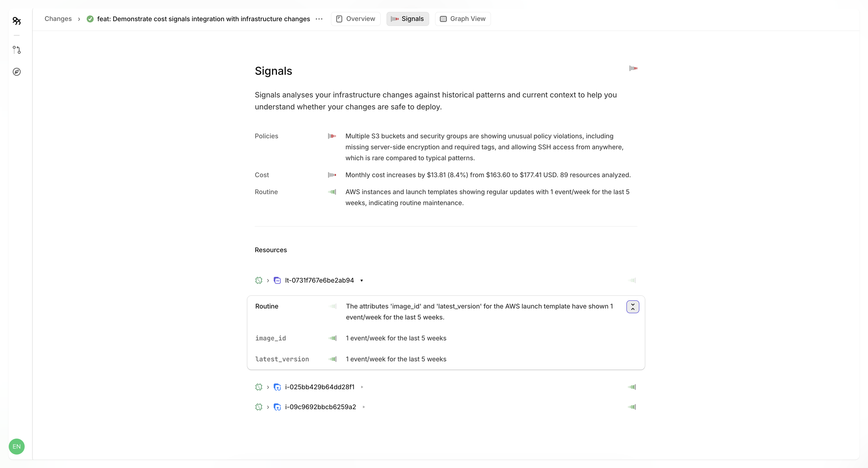Click the Policies signal strength icon

click(x=332, y=136)
